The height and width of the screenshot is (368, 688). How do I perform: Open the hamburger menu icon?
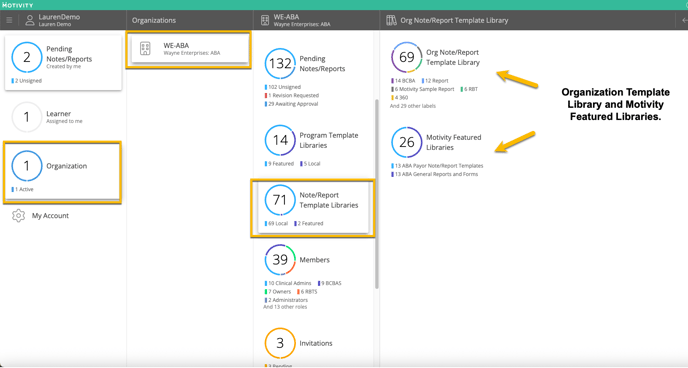[x=9, y=20]
